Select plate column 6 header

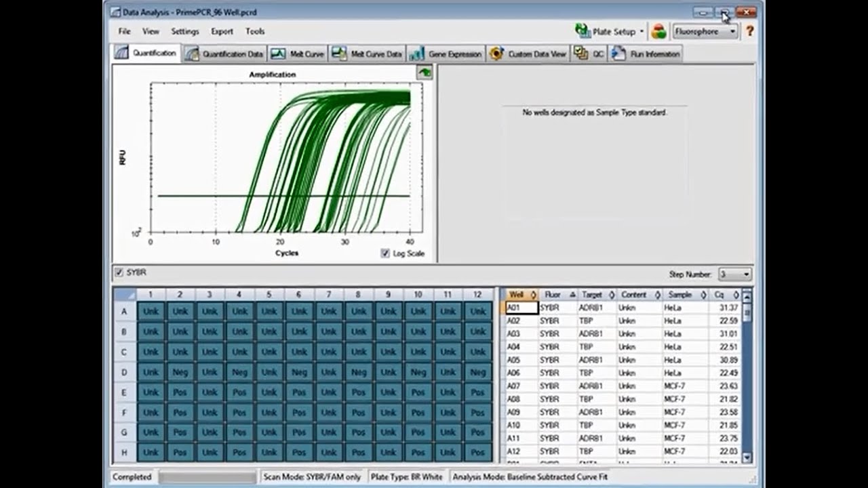point(299,295)
